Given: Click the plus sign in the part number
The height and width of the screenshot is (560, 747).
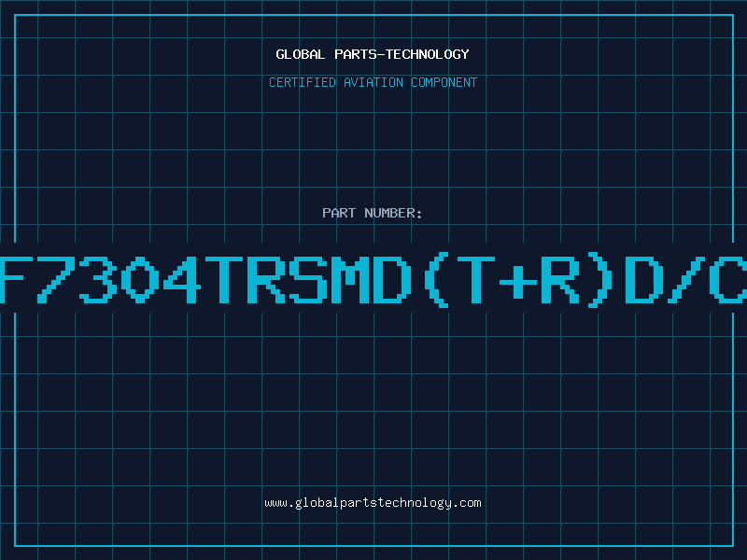Looking at the screenshot, I should coord(518,282).
